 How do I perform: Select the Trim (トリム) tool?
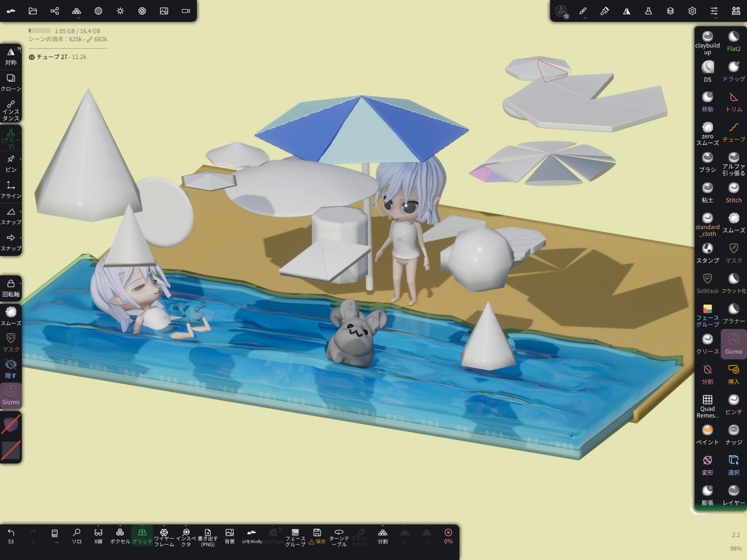point(733,101)
